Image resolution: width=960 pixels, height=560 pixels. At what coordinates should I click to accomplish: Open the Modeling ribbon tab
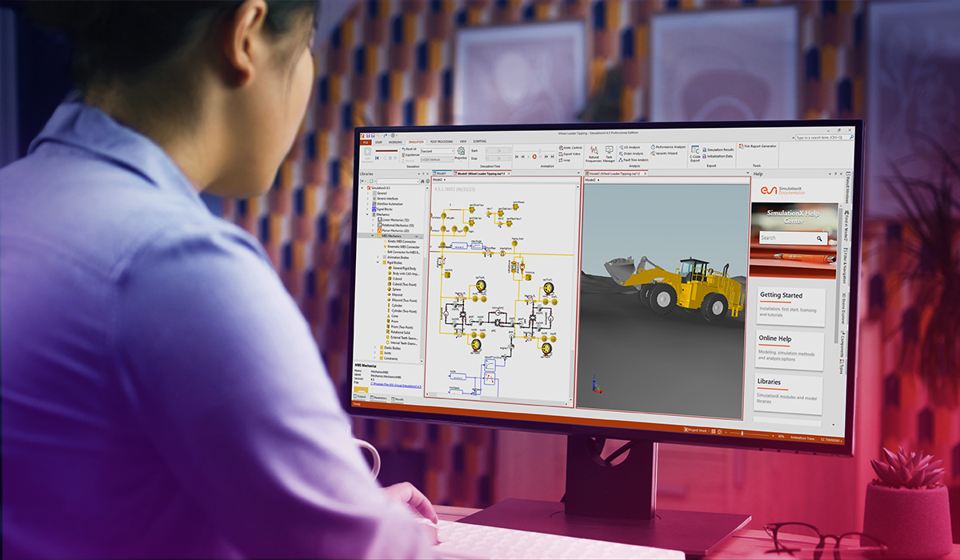[395, 141]
